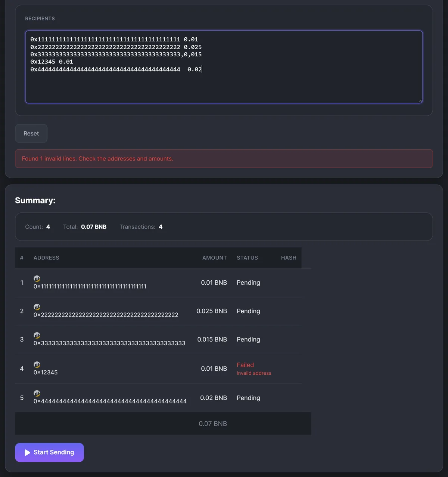Click the ADDRESS column header
448x477 pixels.
click(x=46, y=258)
